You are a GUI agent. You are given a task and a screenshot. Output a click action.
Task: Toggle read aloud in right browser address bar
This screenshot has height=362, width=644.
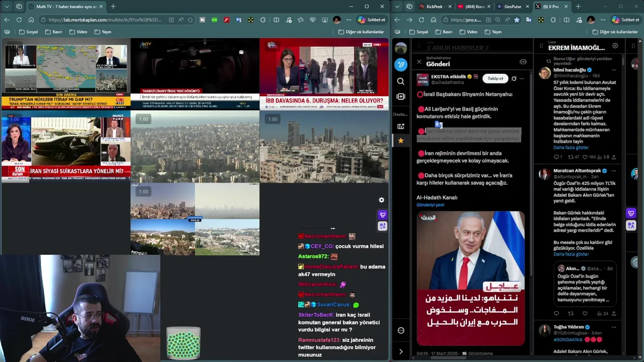[507, 20]
